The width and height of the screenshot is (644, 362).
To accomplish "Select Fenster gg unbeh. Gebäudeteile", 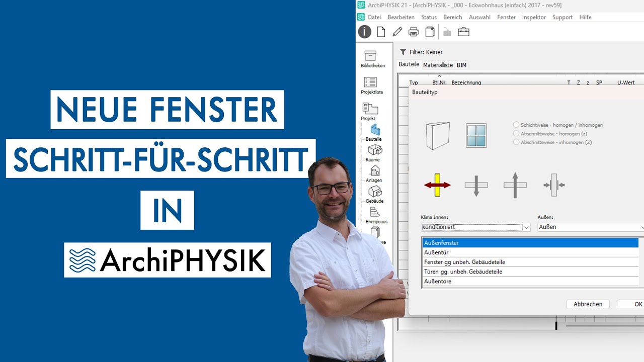I will (530, 262).
